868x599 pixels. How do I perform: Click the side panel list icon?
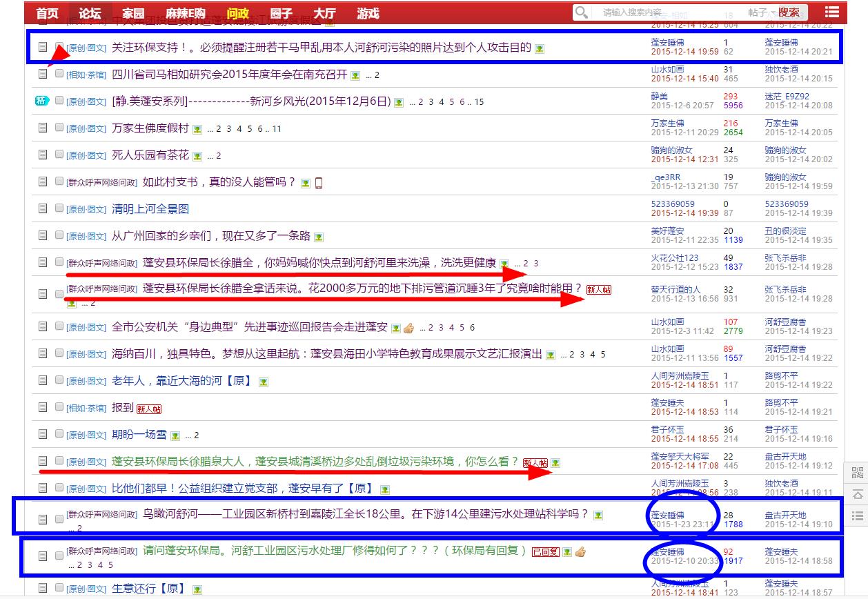[x=857, y=515]
